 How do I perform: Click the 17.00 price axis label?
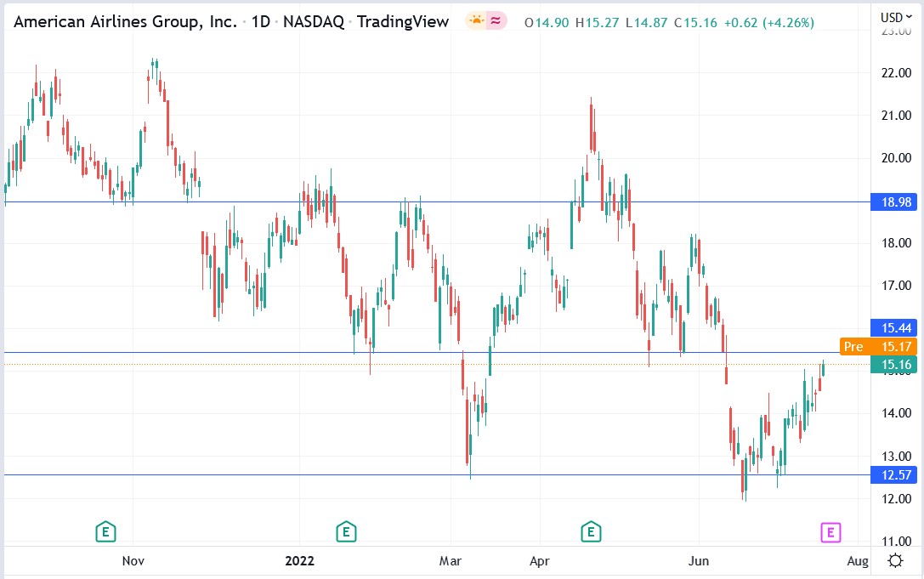point(896,286)
